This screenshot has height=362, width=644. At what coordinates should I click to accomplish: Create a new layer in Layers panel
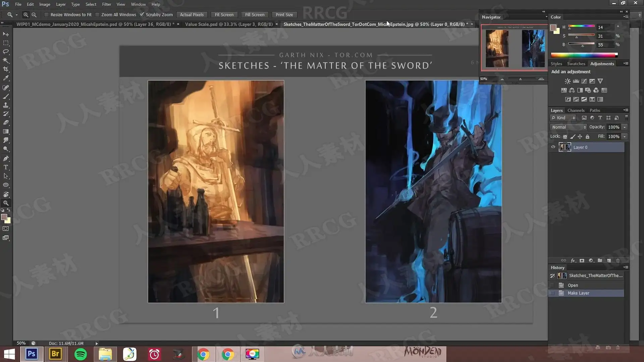point(609,260)
